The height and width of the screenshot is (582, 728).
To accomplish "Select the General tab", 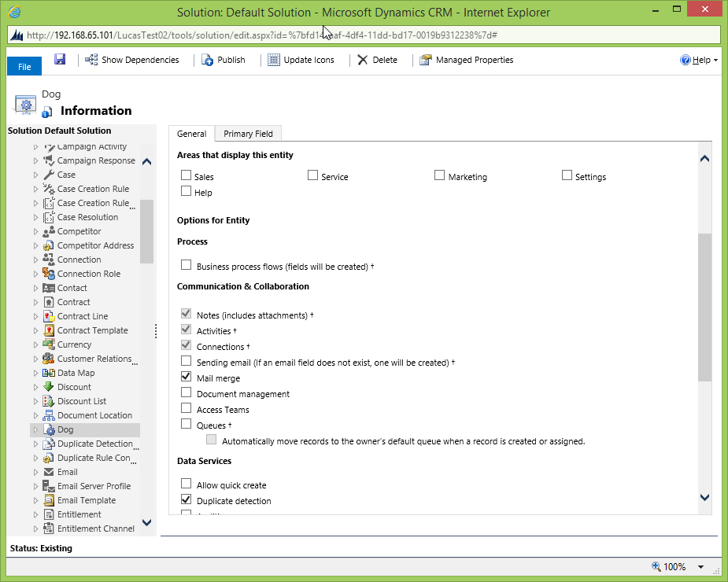I will click(x=191, y=134).
